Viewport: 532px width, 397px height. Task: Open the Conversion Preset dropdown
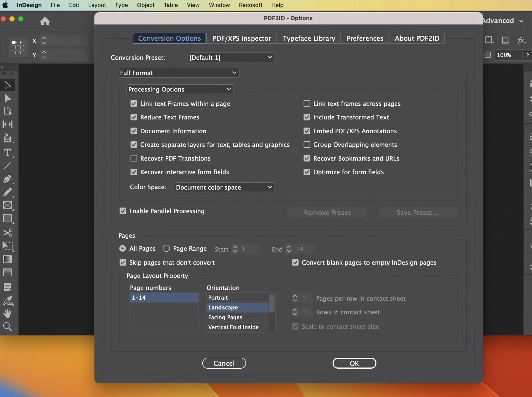pyautogui.click(x=231, y=57)
